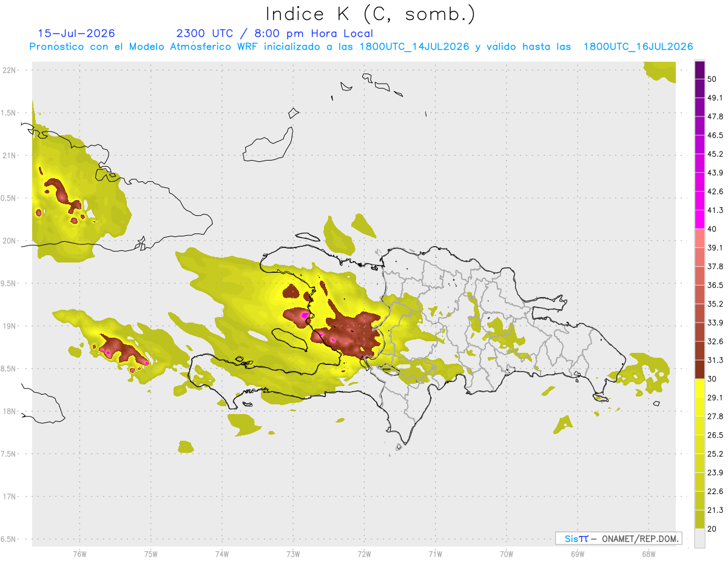Viewport: 728px width, 562px height.
Task: Click the legend value "25.2"
Action: (x=715, y=453)
